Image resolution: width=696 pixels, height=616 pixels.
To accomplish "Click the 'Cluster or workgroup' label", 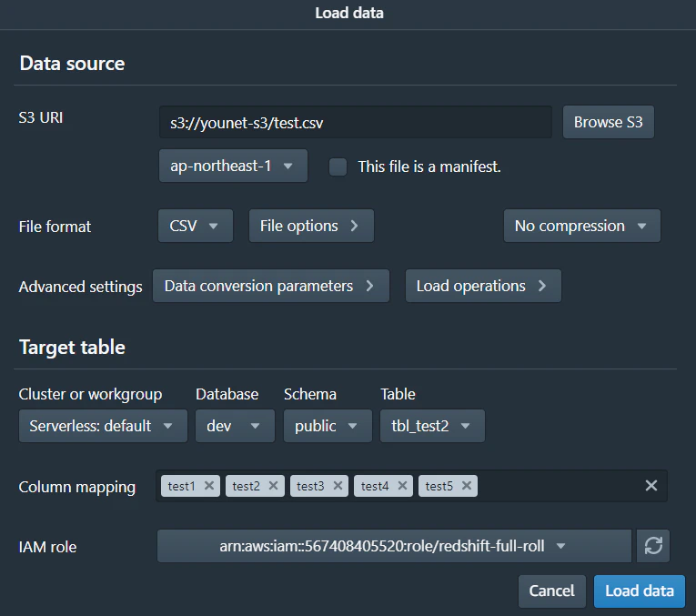I will click(x=90, y=394).
